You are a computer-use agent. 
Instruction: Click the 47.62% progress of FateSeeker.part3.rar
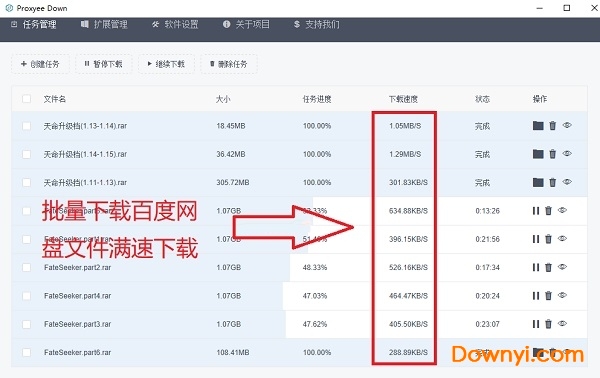coord(315,324)
